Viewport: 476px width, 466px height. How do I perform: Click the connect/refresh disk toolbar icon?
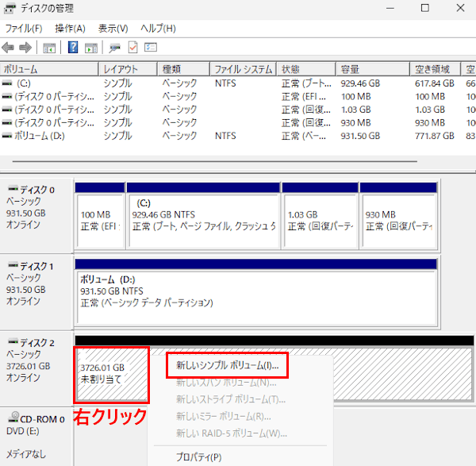[x=115, y=48]
